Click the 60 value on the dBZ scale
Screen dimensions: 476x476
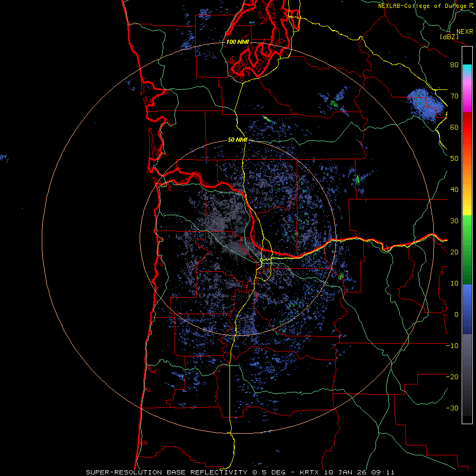coord(454,127)
